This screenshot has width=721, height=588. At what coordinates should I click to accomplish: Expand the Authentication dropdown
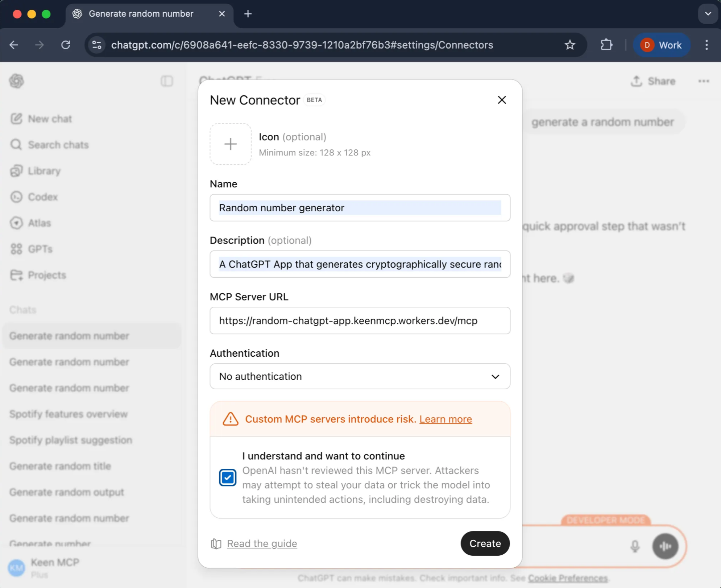(x=360, y=376)
